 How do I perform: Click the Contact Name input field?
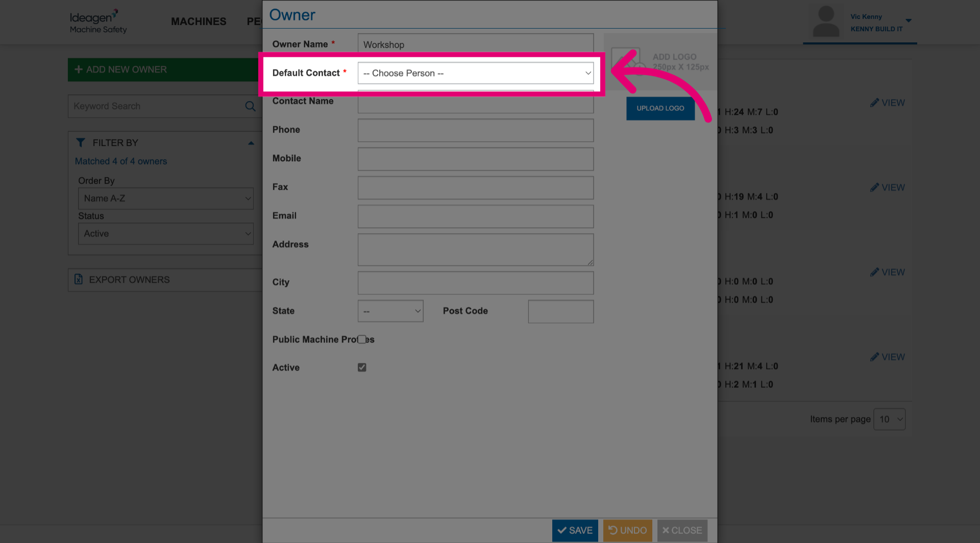pos(475,102)
